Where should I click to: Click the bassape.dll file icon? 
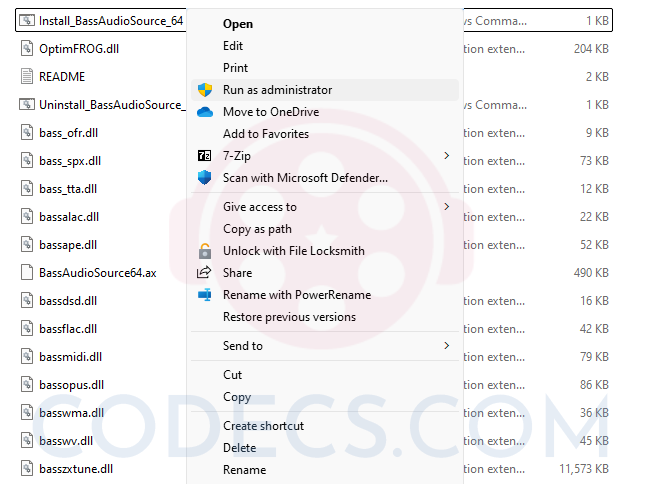coord(27,244)
